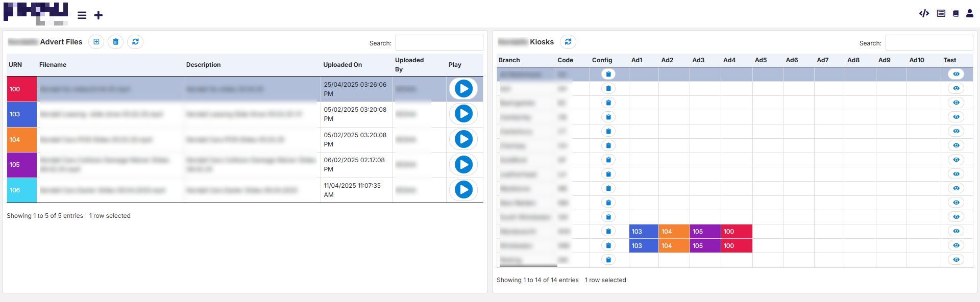The height and width of the screenshot is (302, 980).
Task: Open config clipboard for first kiosk row
Action: [608, 74]
